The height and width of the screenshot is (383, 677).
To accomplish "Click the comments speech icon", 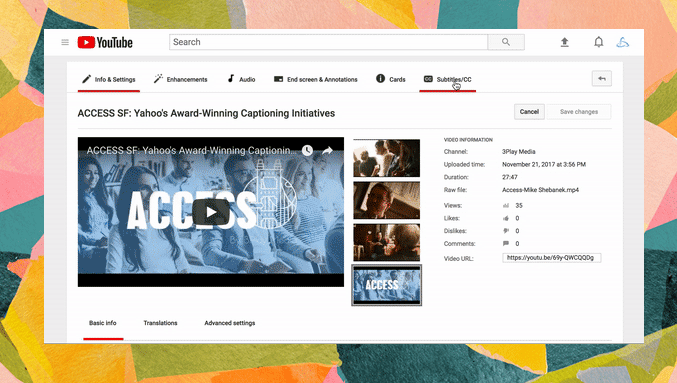I will [x=506, y=244].
